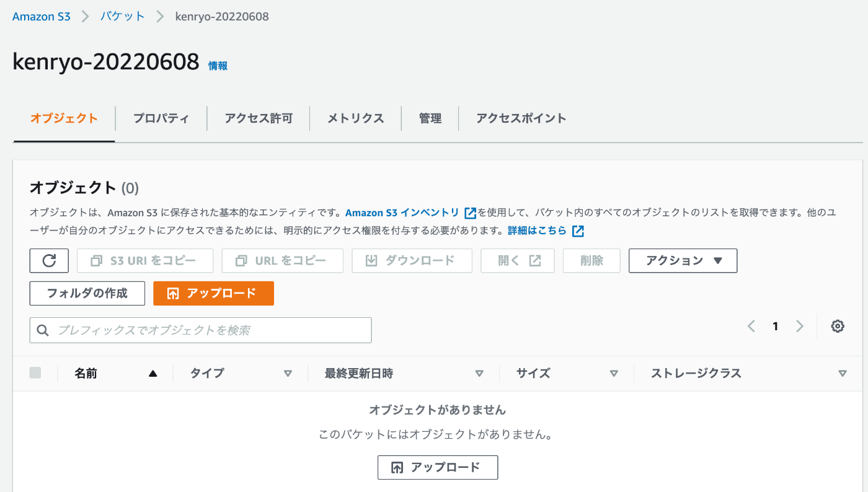The width and height of the screenshot is (868, 492).
Task: Click the ダウンロード button
Action: coord(412,261)
